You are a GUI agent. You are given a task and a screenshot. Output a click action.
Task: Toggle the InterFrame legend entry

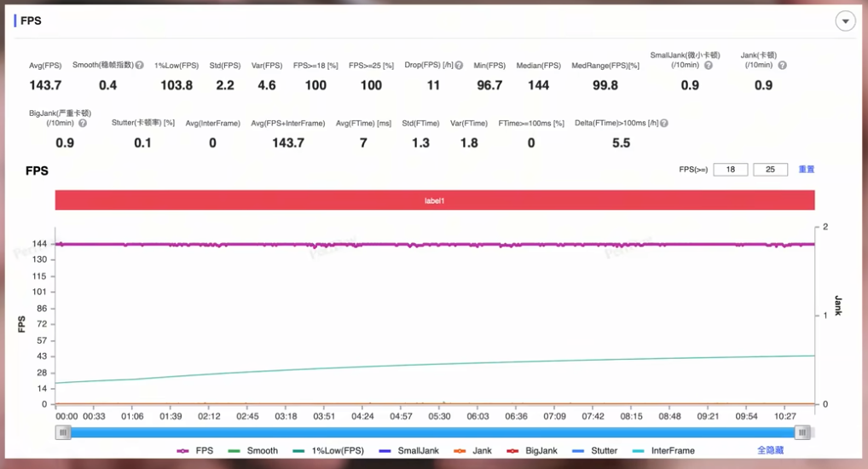pyautogui.click(x=663, y=450)
